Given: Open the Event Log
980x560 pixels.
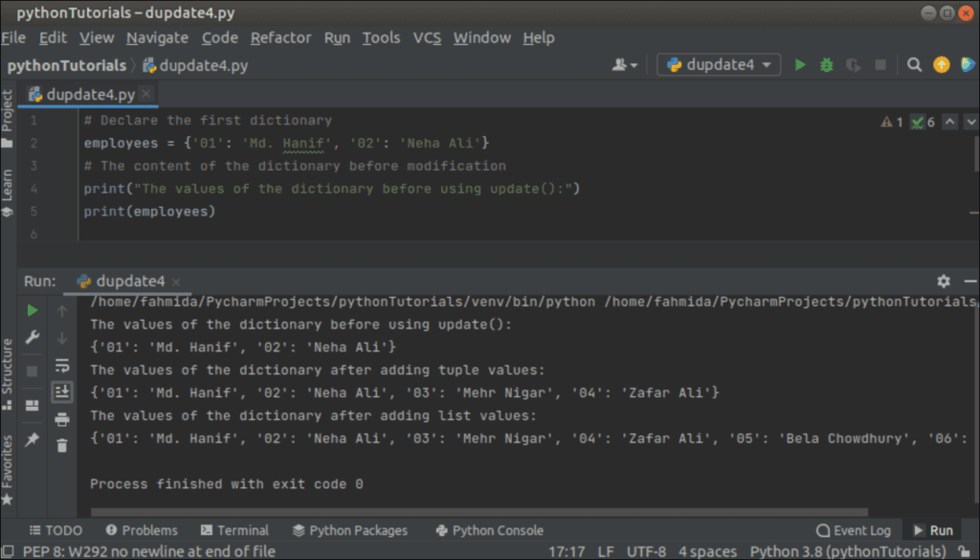Looking at the screenshot, I should [854, 529].
